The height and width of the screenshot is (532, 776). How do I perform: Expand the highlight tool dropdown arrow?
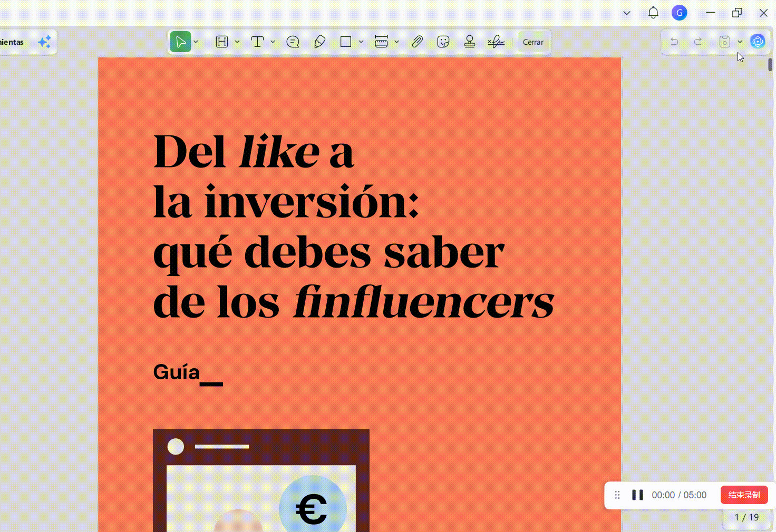(x=237, y=42)
